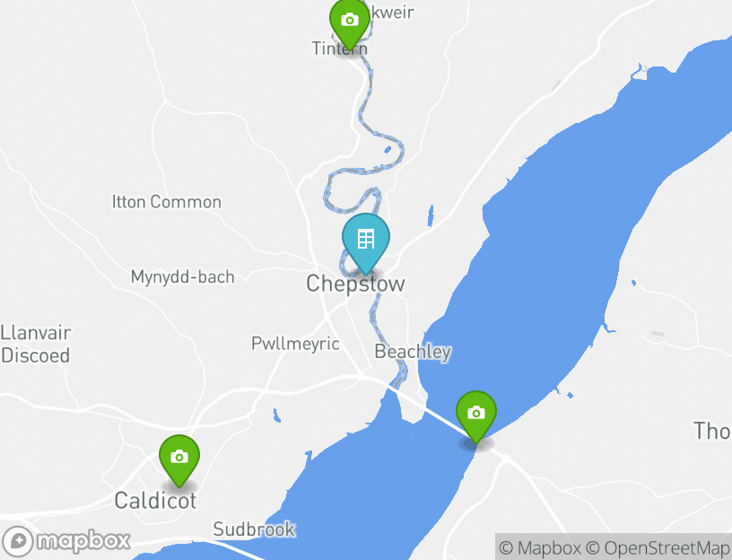Click the partially visible Tho… label
This screenshot has width=732, height=560.
coord(712,431)
